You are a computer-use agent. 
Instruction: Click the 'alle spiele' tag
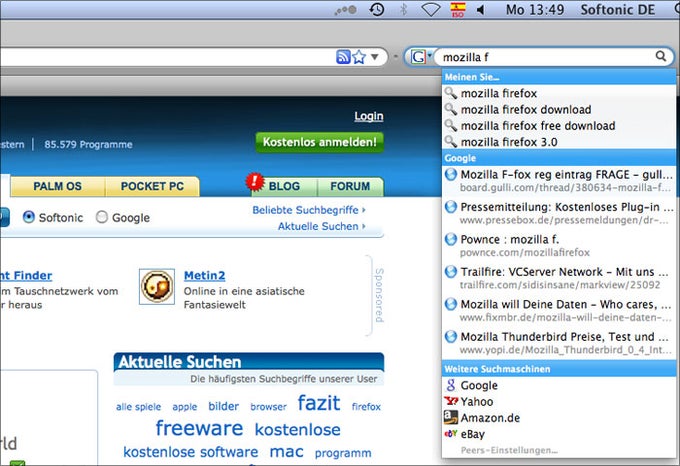[138, 407]
